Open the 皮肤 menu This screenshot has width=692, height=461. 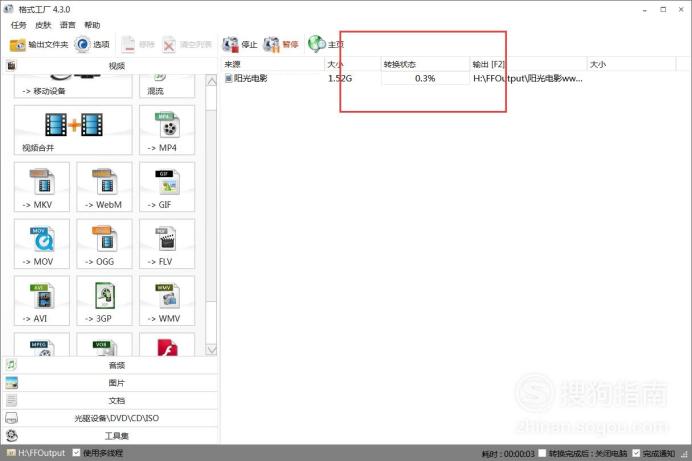tap(43, 25)
